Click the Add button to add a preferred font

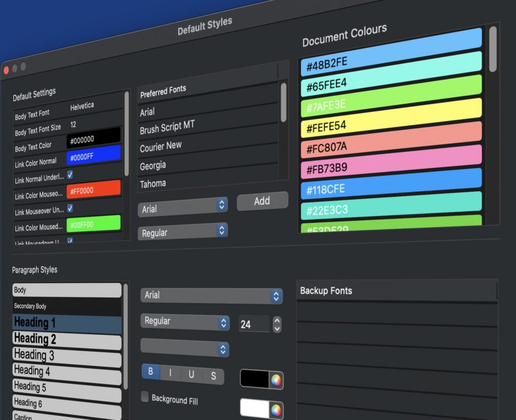tap(262, 201)
